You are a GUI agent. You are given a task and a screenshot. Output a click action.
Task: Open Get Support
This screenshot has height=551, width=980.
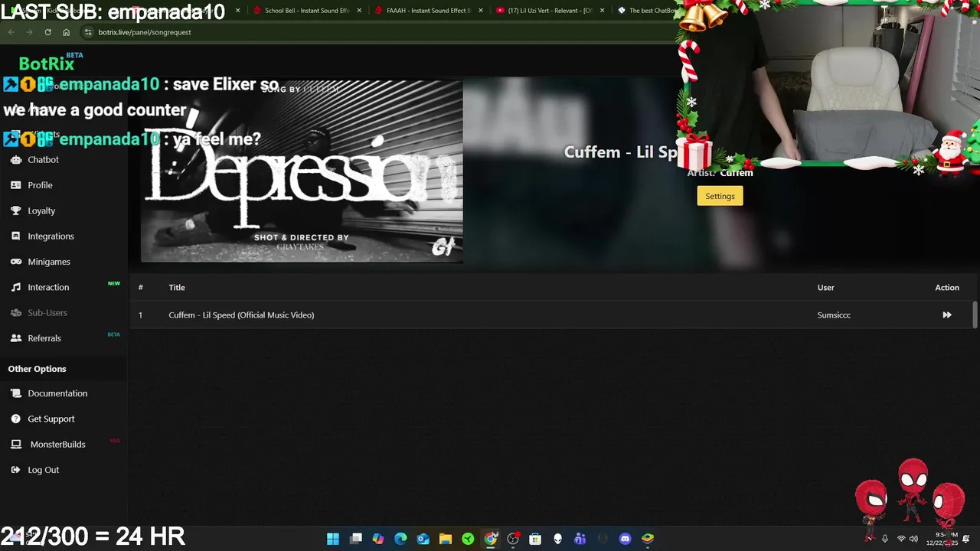coord(51,419)
